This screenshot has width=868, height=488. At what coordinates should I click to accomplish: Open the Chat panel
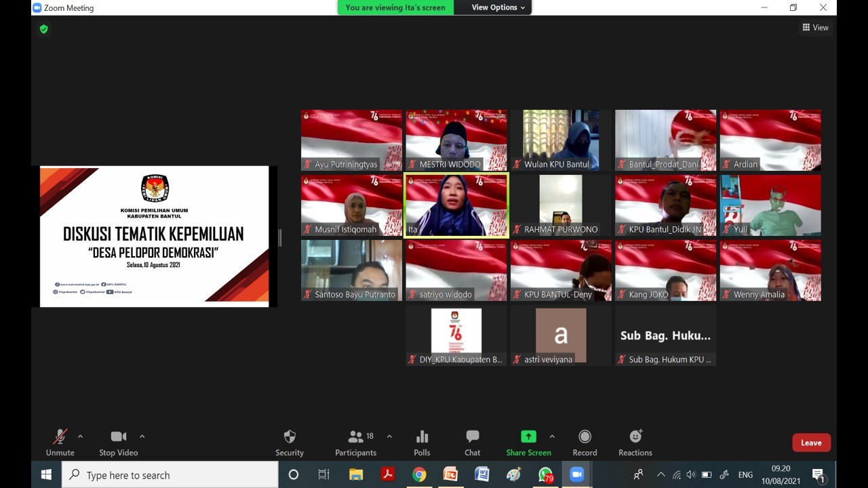pos(473,437)
